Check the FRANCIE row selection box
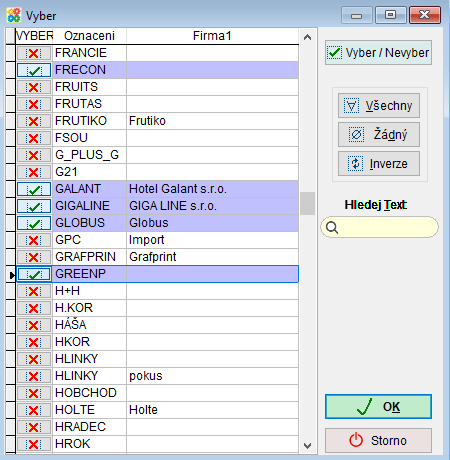 pos(34,53)
